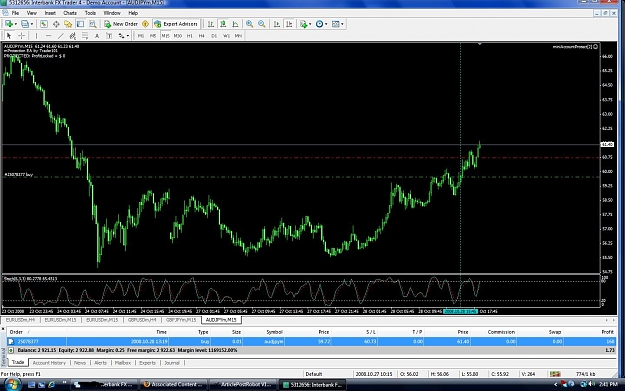
Task: Expand the Templates dropdown arrow
Action: click(x=342, y=24)
